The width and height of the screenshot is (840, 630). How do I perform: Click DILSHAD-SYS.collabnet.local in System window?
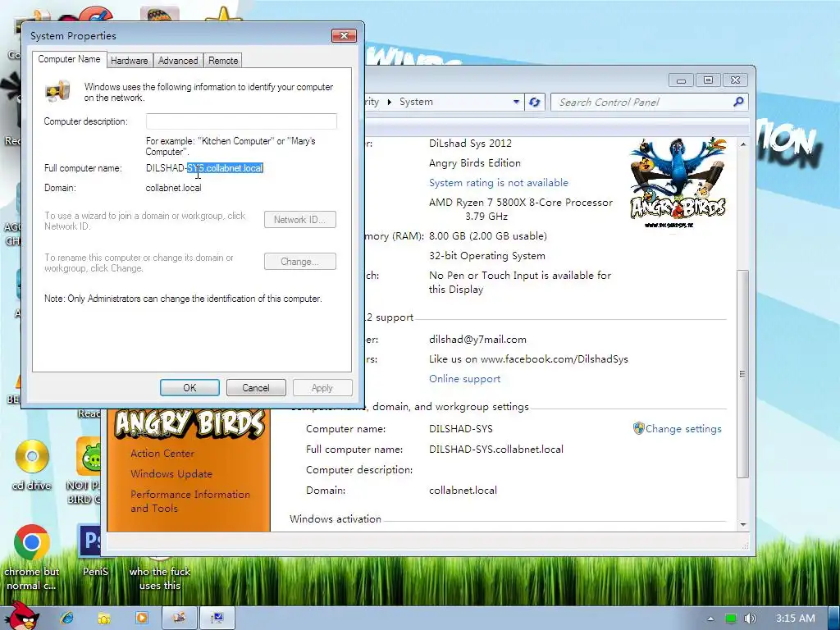[x=496, y=449]
